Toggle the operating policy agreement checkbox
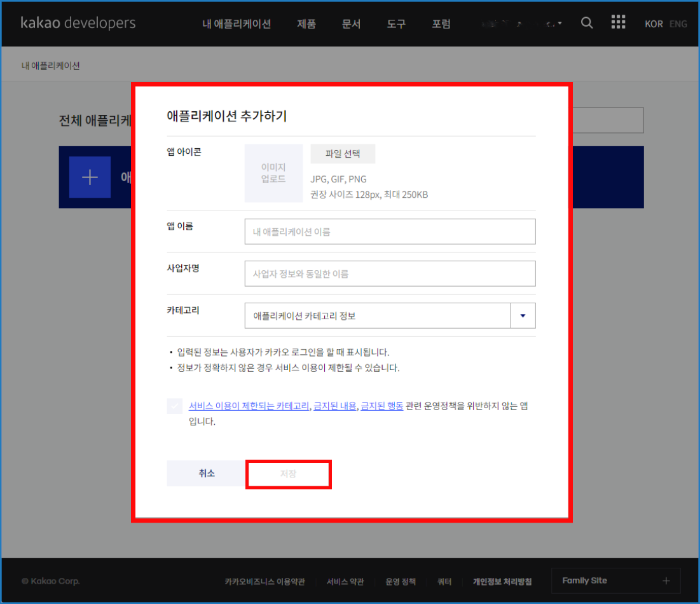Screen dimensions: 700x604 [x=174, y=406]
